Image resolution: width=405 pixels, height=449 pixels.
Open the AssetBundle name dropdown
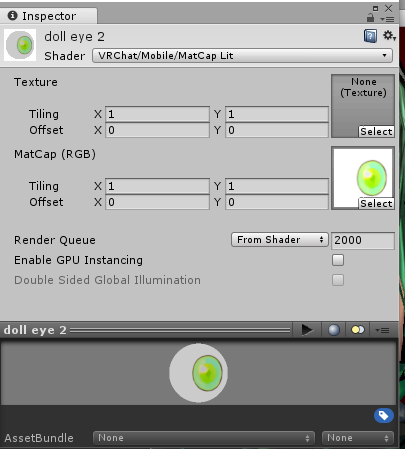[204, 438]
